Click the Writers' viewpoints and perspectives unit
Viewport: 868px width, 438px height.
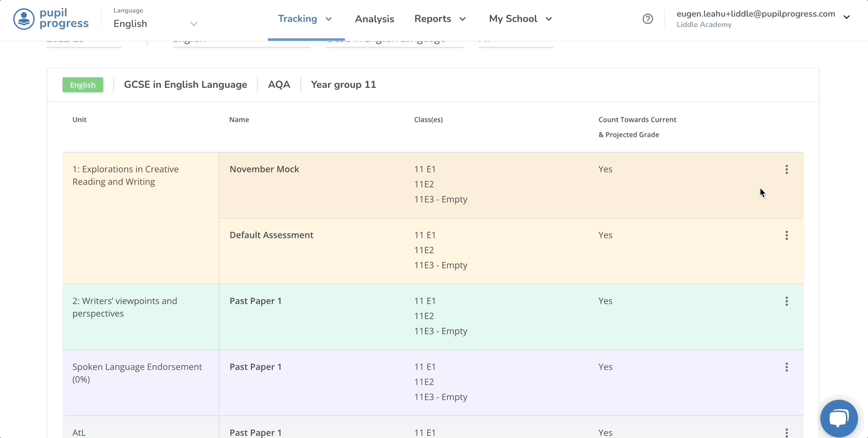[125, 307]
